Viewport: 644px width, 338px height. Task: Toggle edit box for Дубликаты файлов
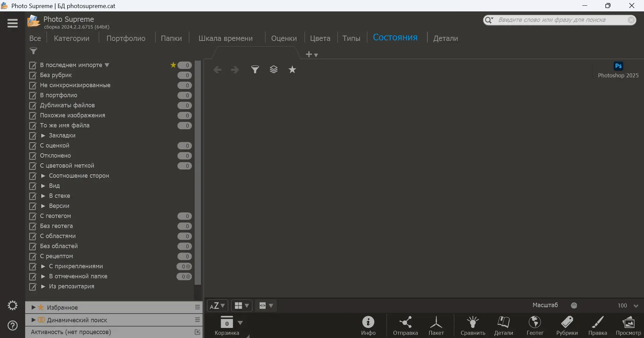click(33, 106)
